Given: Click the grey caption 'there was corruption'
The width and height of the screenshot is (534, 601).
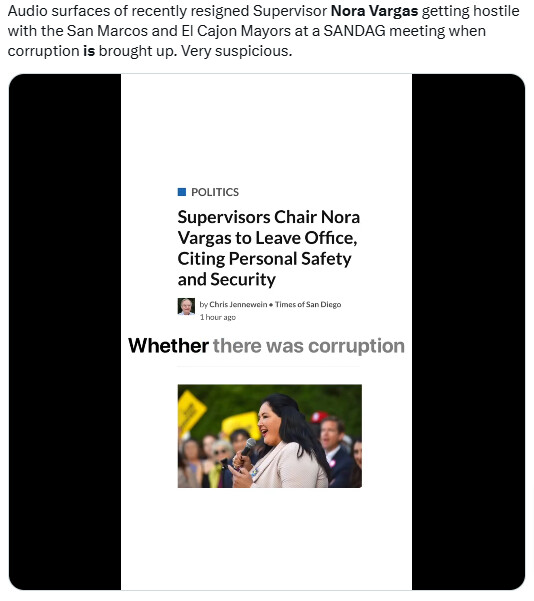Looking at the screenshot, I should pos(309,346).
